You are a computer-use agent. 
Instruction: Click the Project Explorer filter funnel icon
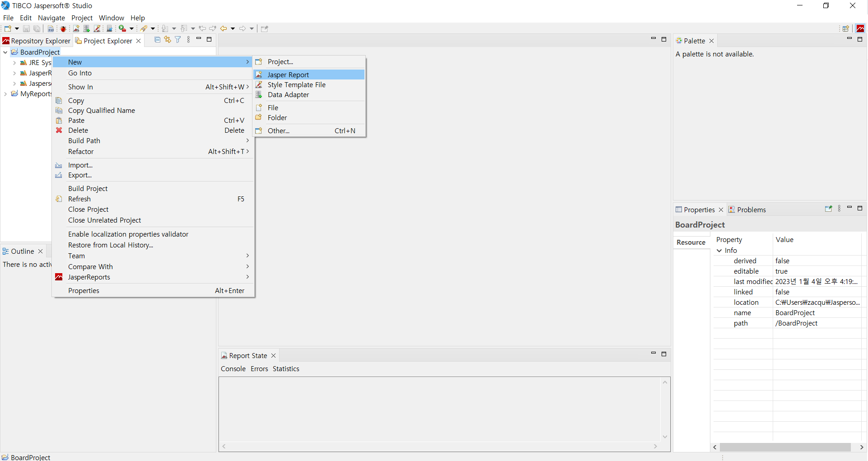[x=178, y=40]
